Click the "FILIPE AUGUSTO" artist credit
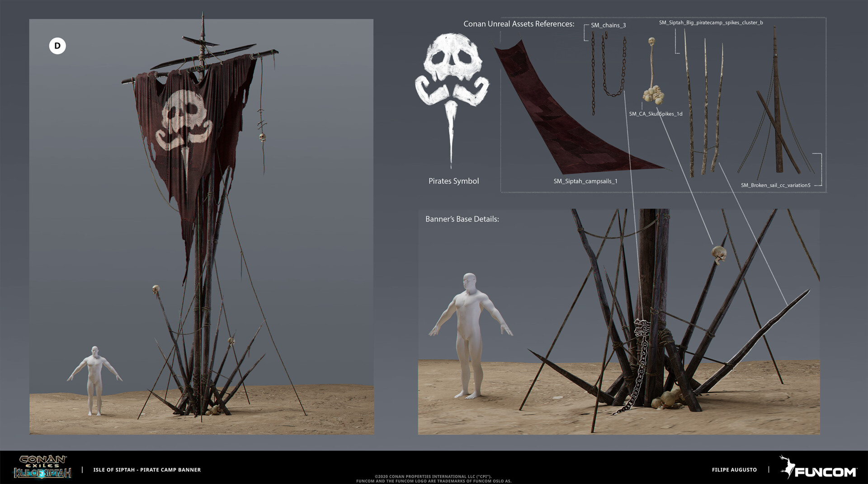 coord(734,470)
